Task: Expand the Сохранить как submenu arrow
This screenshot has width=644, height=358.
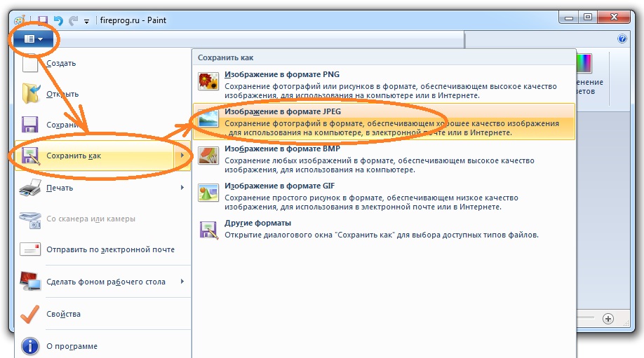Action: [x=182, y=156]
